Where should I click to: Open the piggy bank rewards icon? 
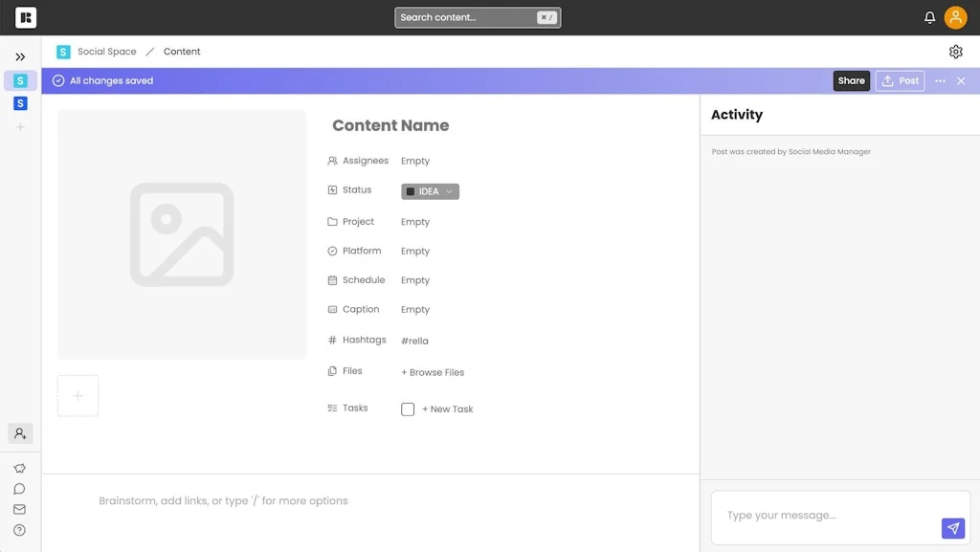(19, 468)
